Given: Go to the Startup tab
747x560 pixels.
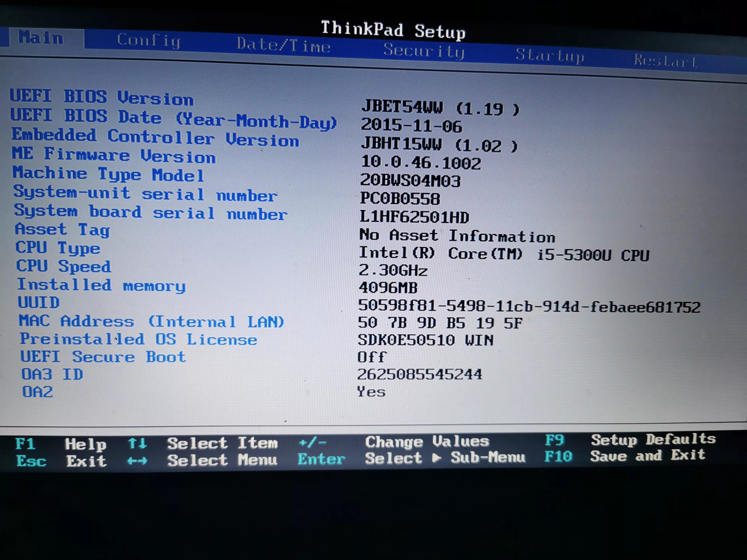Looking at the screenshot, I should [x=550, y=56].
